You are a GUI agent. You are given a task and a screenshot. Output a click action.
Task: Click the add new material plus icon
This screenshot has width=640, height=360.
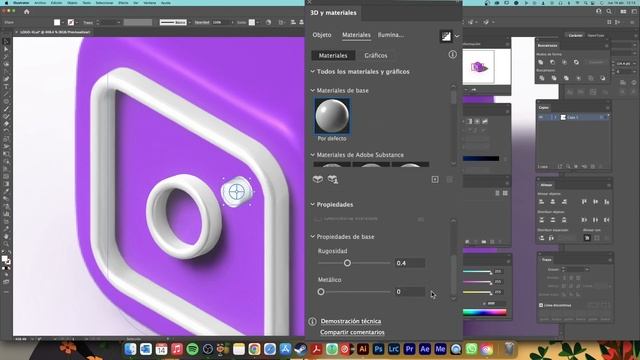[435, 179]
